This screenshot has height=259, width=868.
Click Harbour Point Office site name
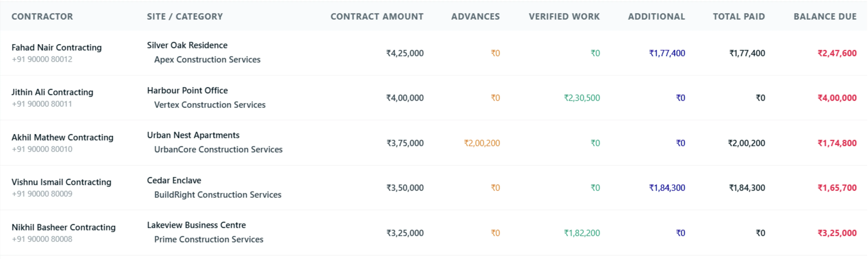pos(187,90)
